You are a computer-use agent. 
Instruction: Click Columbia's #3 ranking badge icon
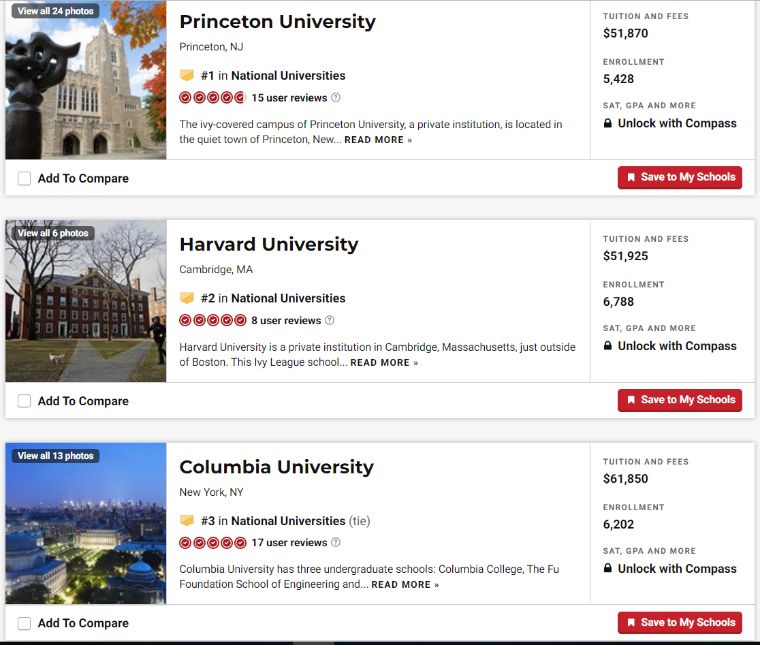pos(187,520)
